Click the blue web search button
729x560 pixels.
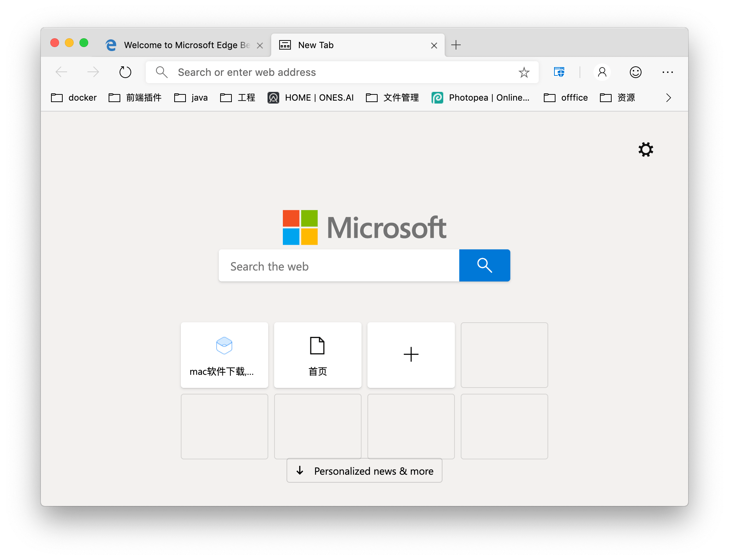pyautogui.click(x=484, y=265)
